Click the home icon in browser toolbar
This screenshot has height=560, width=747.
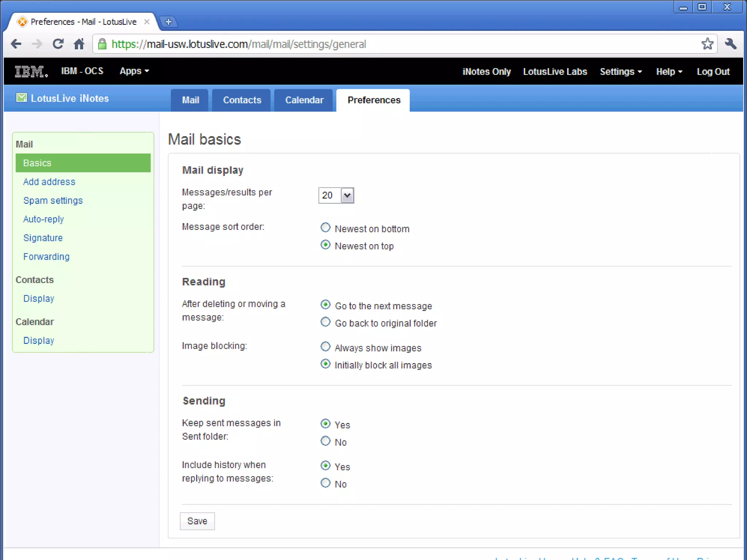(x=79, y=44)
